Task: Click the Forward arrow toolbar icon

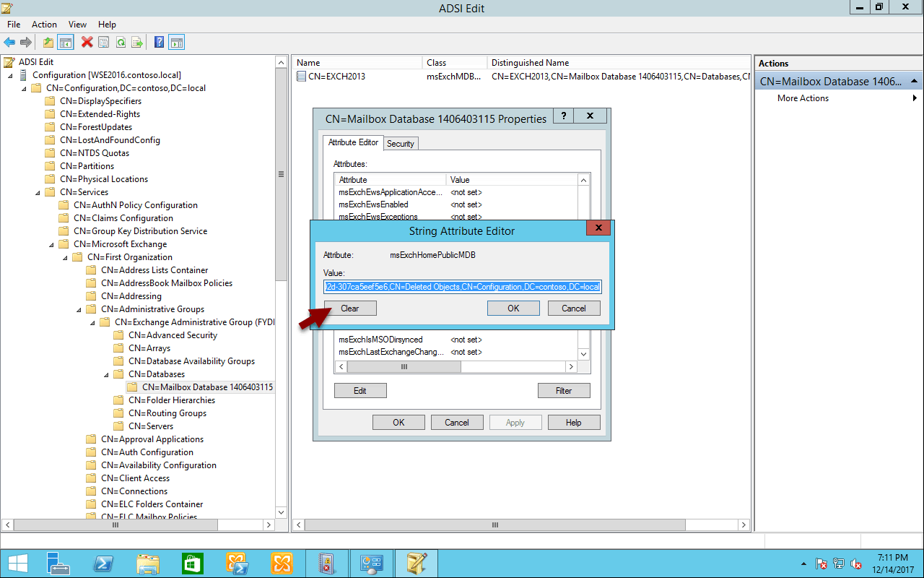Action: pos(26,43)
